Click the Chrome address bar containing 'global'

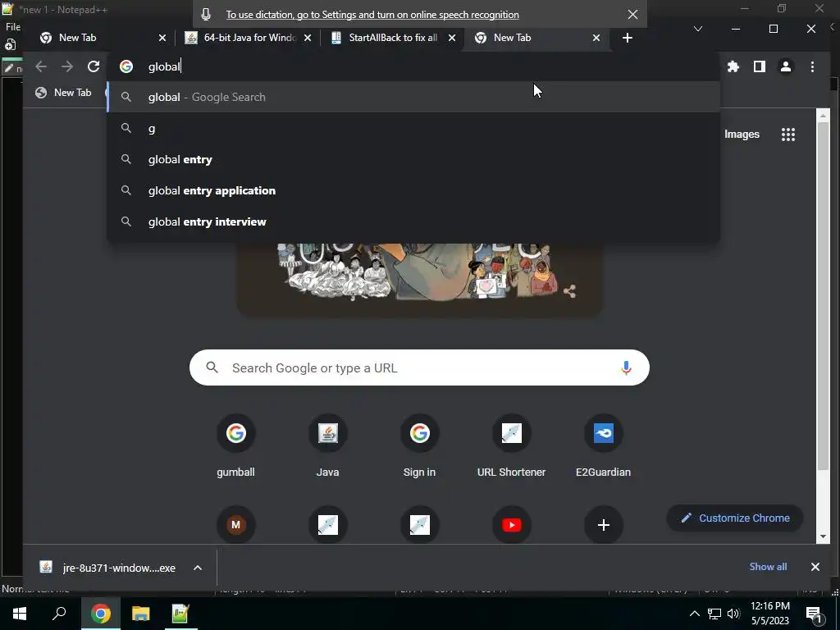(x=413, y=66)
